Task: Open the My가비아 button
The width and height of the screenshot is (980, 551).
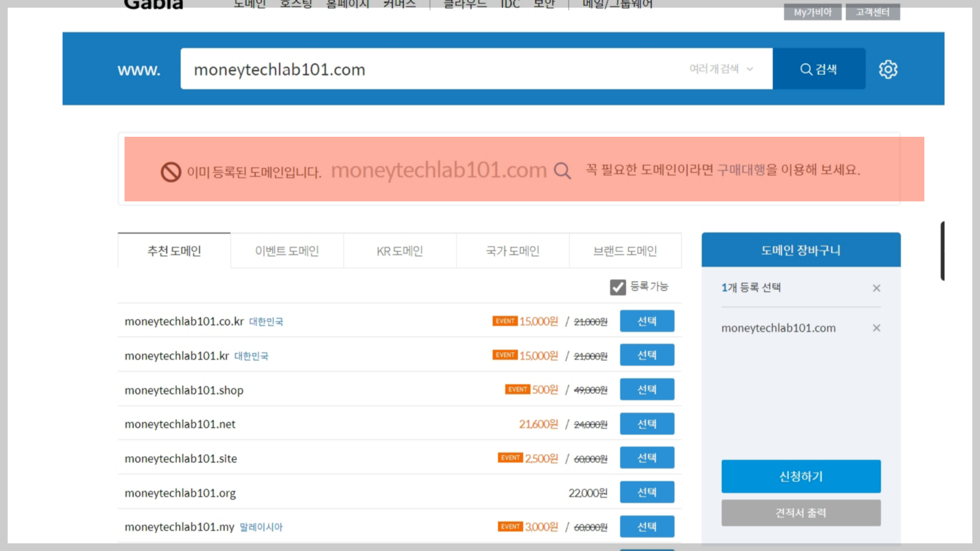Action: pos(813,12)
